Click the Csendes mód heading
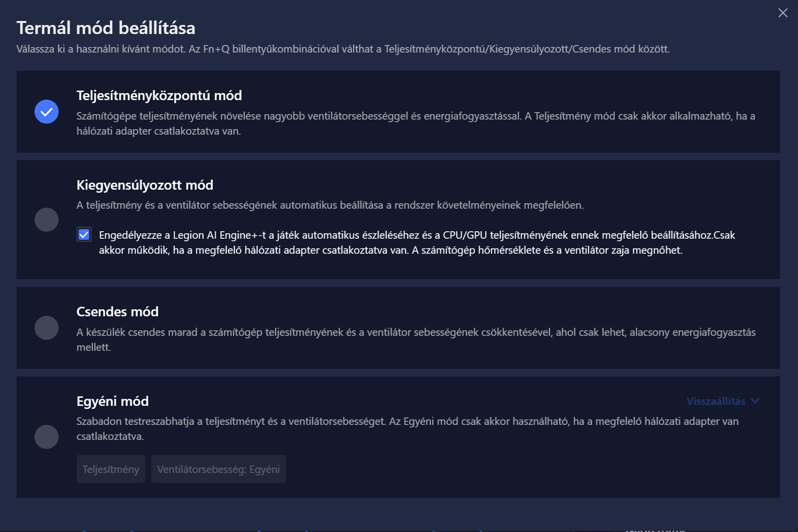This screenshot has height=532, width=798. tap(118, 312)
